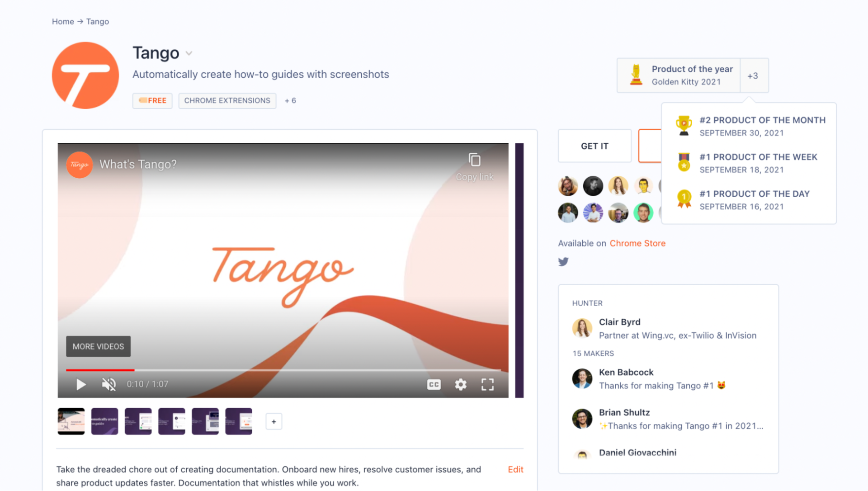Navigate to Home via the breadcrumb
Viewport: 868px width, 491px height.
(63, 21)
